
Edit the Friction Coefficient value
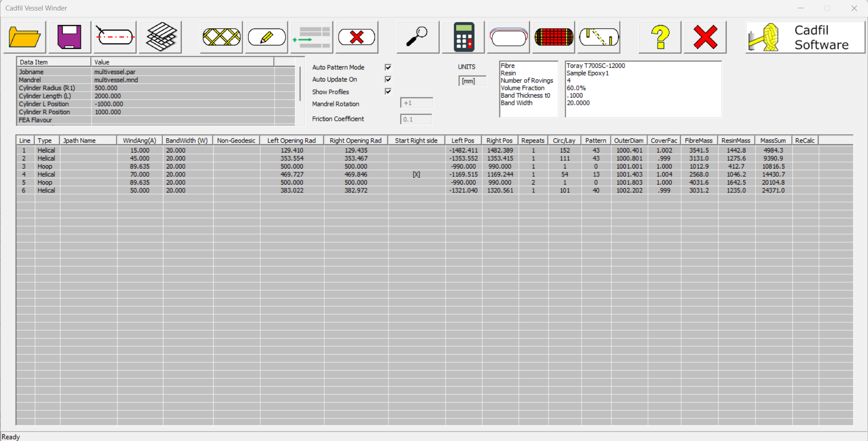coord(415,119)
